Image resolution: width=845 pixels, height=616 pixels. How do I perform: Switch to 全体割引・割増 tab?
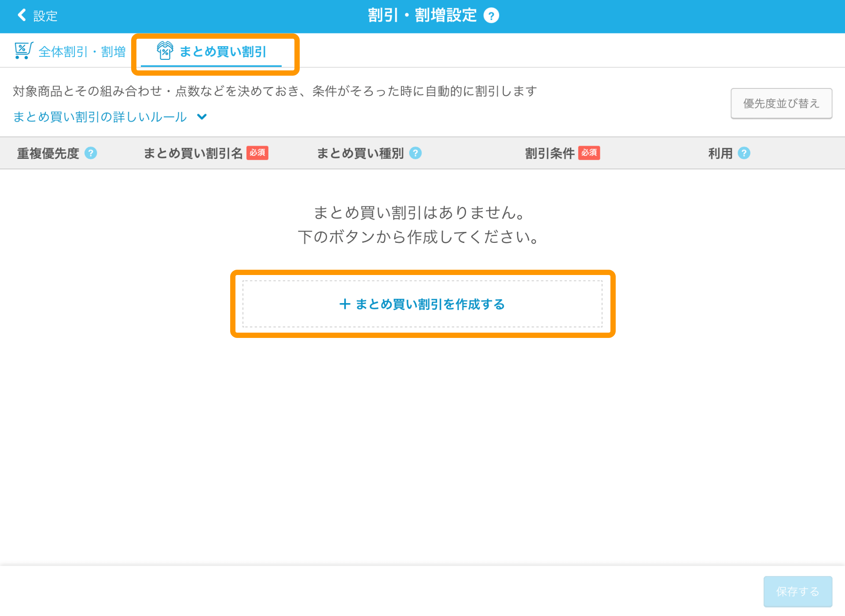82,52
